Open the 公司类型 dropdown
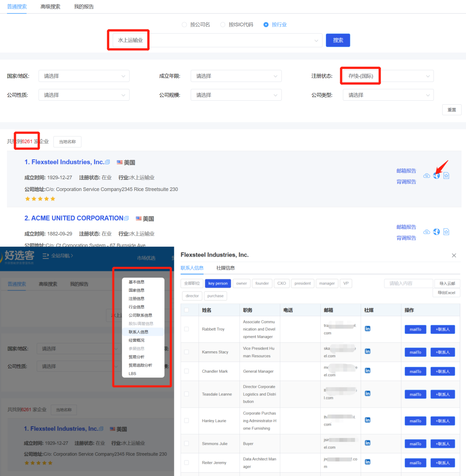The image size is (466, 476). (x=388, y=95)
